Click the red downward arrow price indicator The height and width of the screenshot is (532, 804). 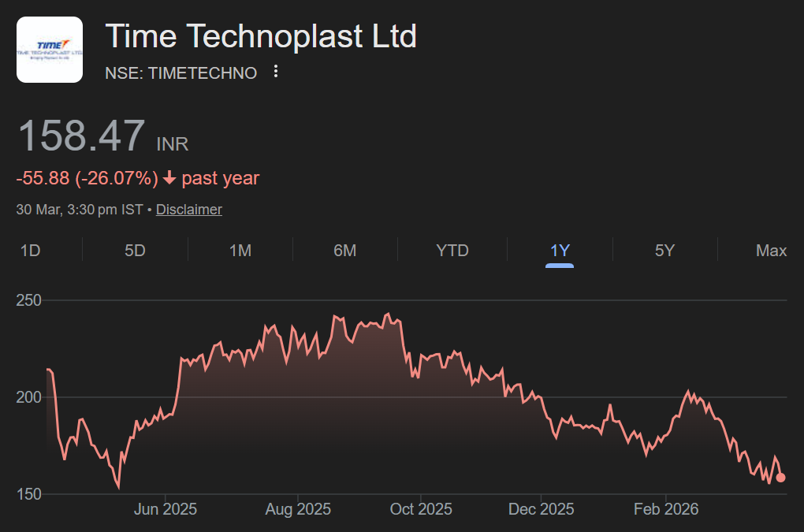point(168,178)
